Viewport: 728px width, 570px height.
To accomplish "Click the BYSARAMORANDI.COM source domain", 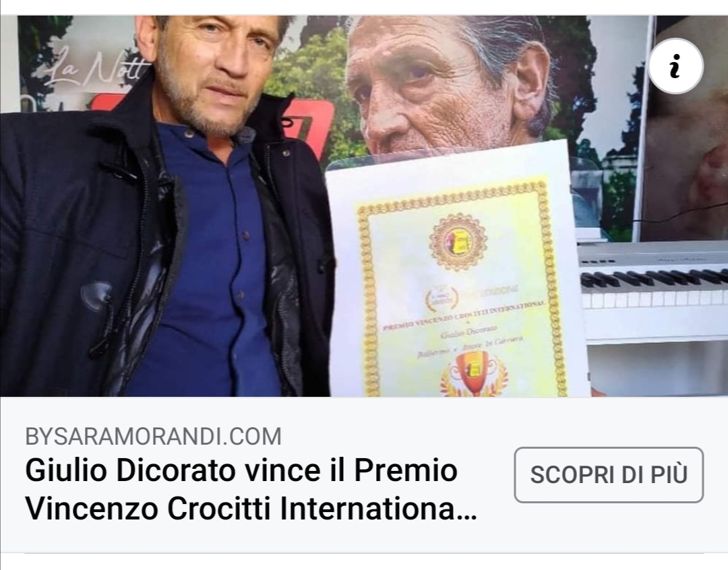I will tap(153, 437).
